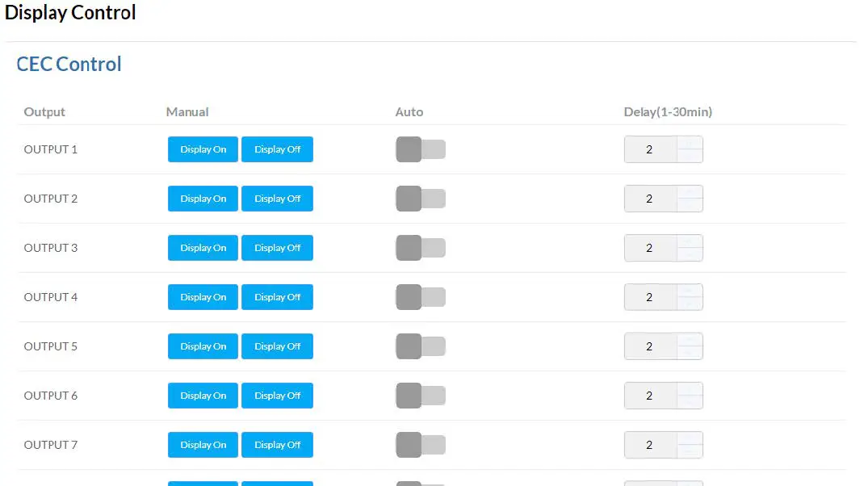
Task: Switch on Auto for OUTPUT 4
Action: click(420, 297)
